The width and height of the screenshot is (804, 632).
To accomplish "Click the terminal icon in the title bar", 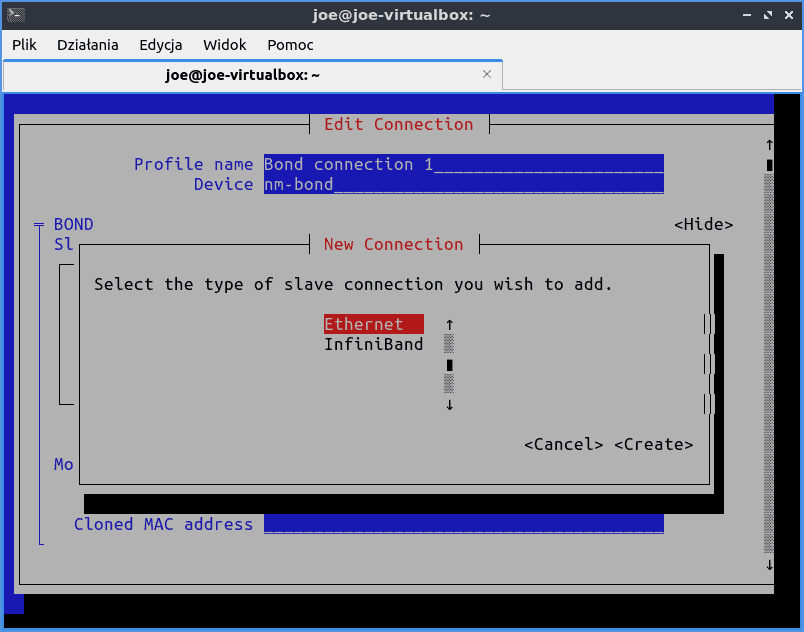I will pyautogui.click(x=14, y=15).
